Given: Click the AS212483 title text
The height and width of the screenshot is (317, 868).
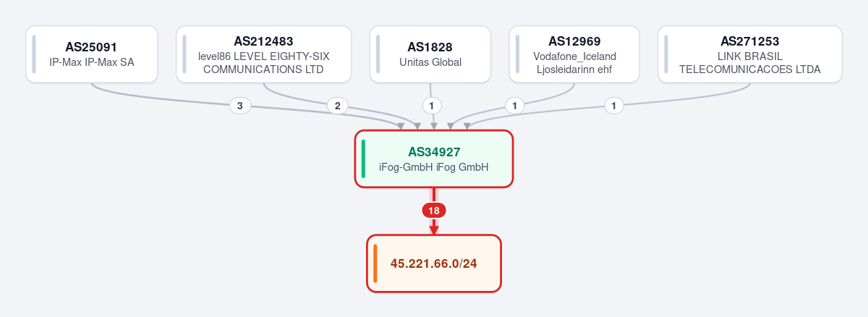Looking at the screenshot, I should coord(263,41).
